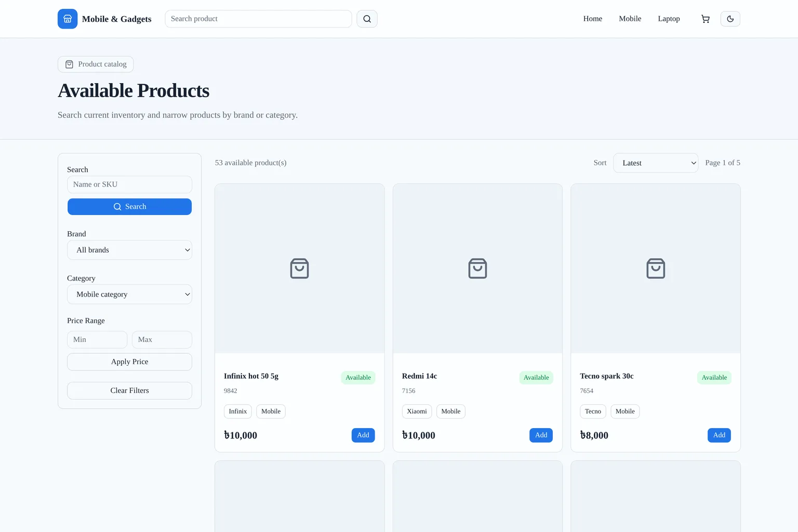The height and width of the screenshot is (532, 798).
Task: Focus the Name or SKU input field
Action: click(129, 184)
